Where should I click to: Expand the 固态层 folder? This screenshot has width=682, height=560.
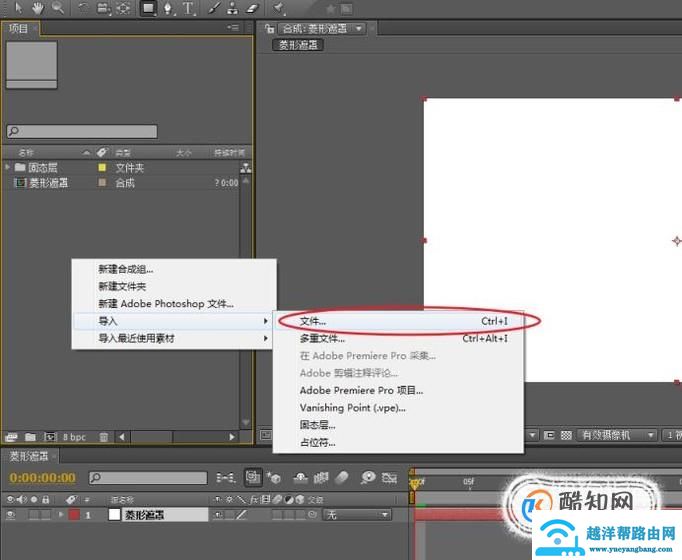point(7,167)
